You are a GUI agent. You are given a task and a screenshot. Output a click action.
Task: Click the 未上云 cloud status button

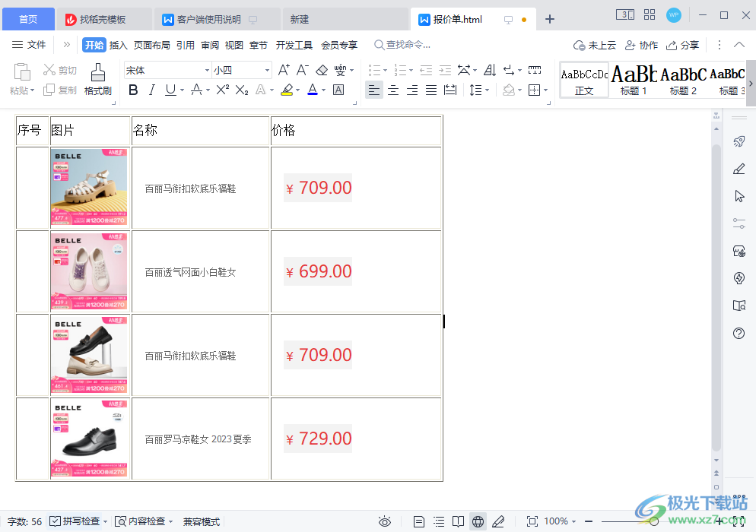[595, 46]
